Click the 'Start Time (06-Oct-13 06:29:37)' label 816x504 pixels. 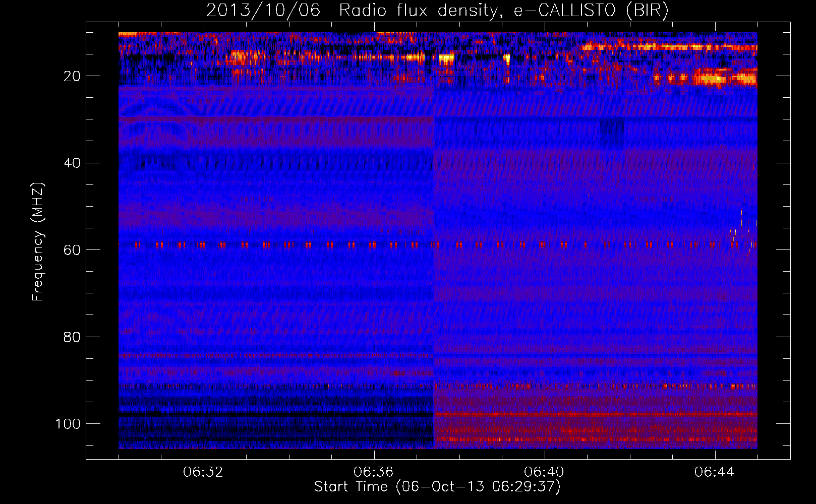coord(437,487)
